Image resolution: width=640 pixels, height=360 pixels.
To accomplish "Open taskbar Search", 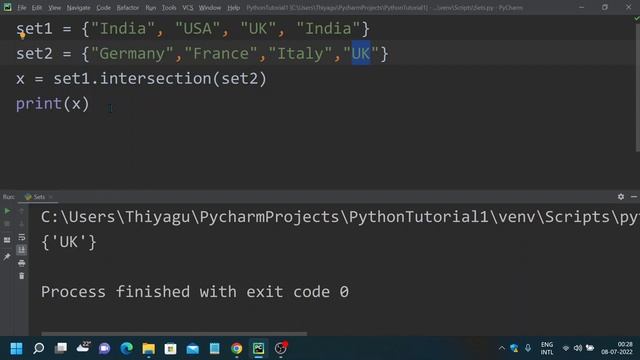I will pos(39,348).
